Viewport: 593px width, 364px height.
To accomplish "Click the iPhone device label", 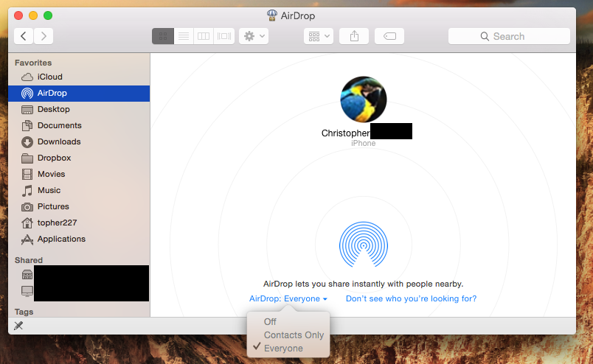I will 363,143.
